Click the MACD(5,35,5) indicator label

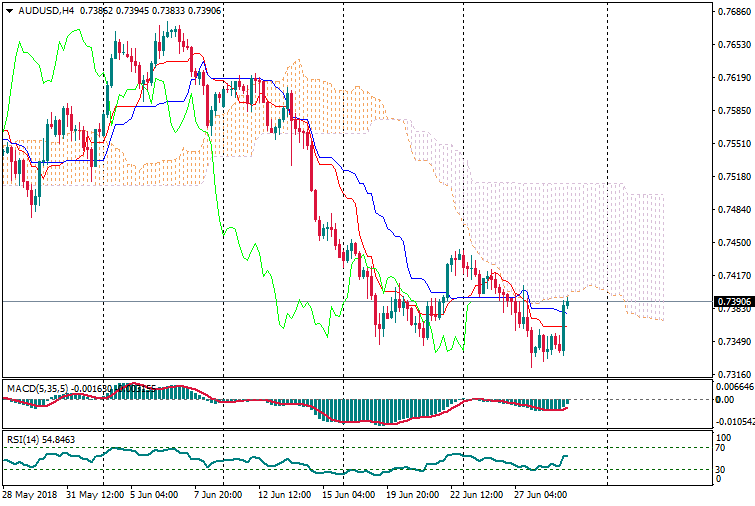click(35, 387)
